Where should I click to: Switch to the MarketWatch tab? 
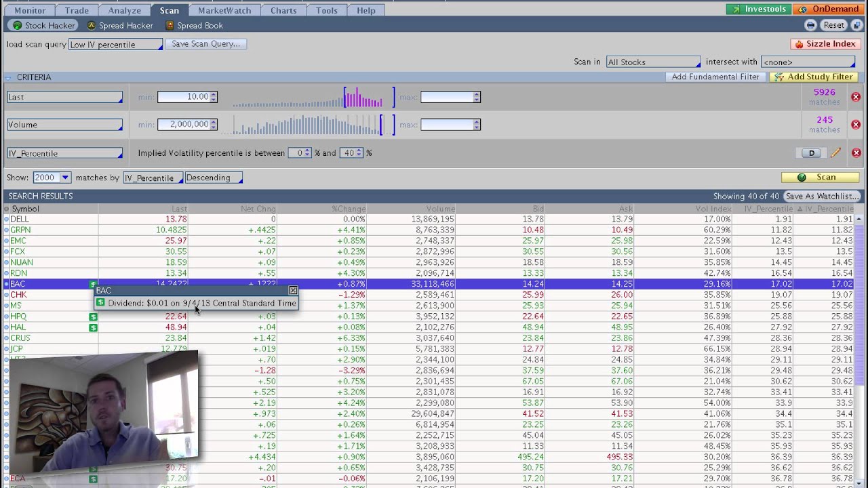(224, 10)
